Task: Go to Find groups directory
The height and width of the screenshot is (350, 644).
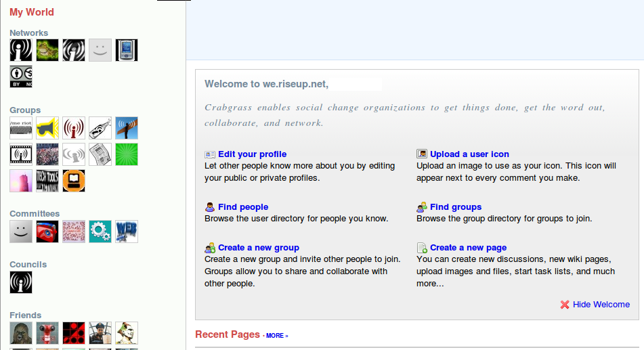Action: click(x=456, y=207)
